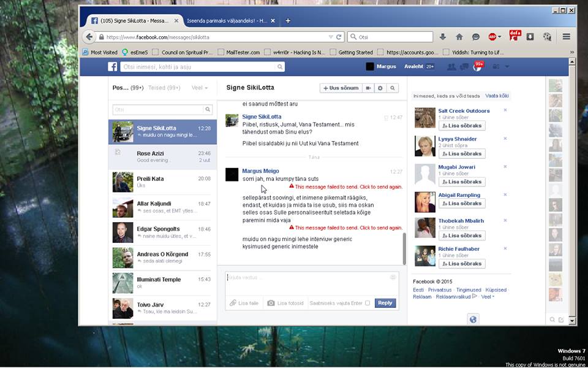
Task: Dismiss Lysya Shnaider suggestion
Action: pos(505,139)
